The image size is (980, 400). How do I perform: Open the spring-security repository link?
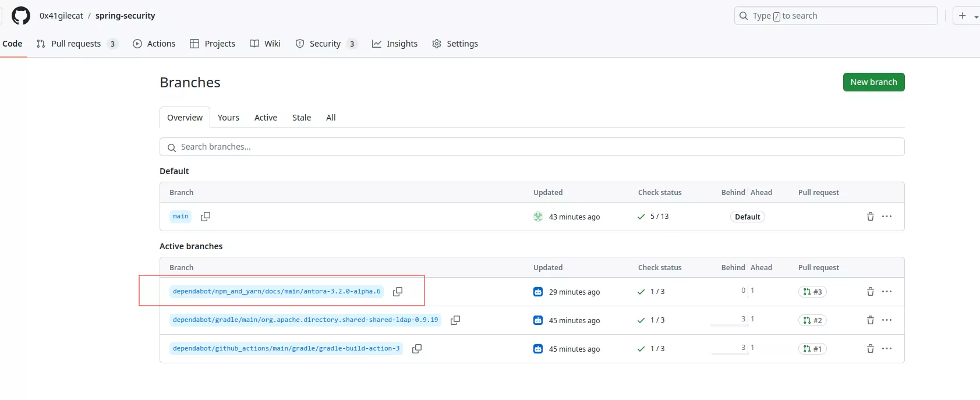pos(125,16)
